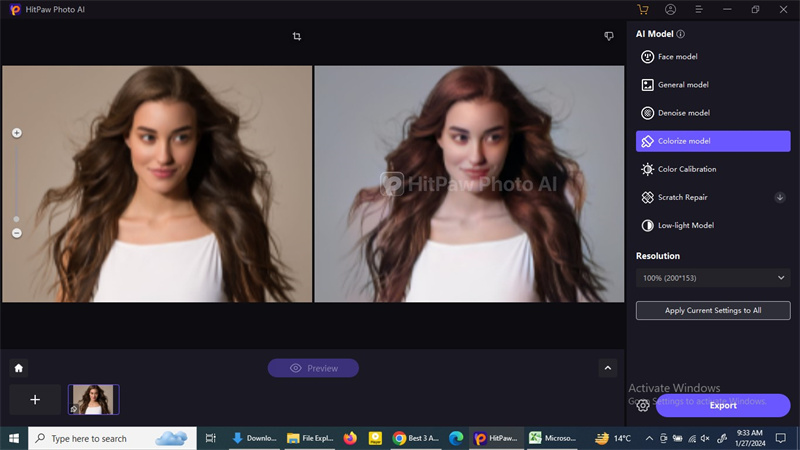Select the Colorize model

713,141
